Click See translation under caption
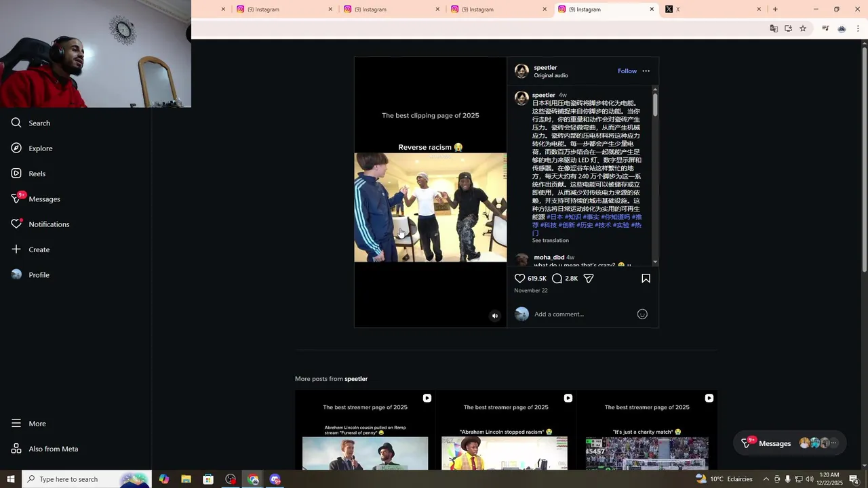The image size is (868, 488). click(x=551, y=241)
